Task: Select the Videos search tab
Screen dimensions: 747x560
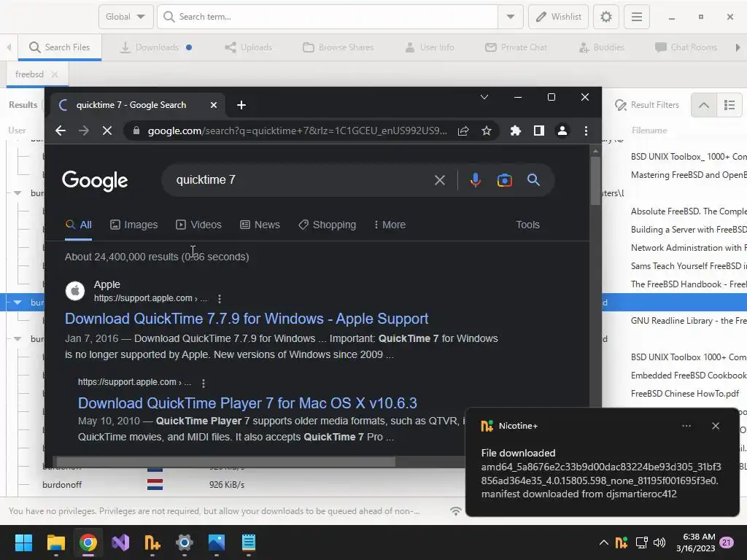Action: [x=198, y=225]
